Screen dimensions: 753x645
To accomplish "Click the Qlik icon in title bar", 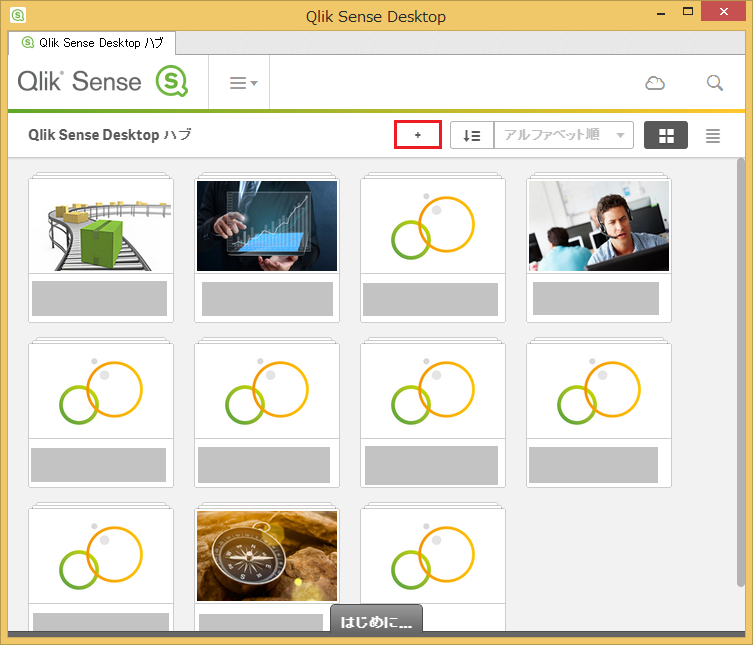I will 18,15.
